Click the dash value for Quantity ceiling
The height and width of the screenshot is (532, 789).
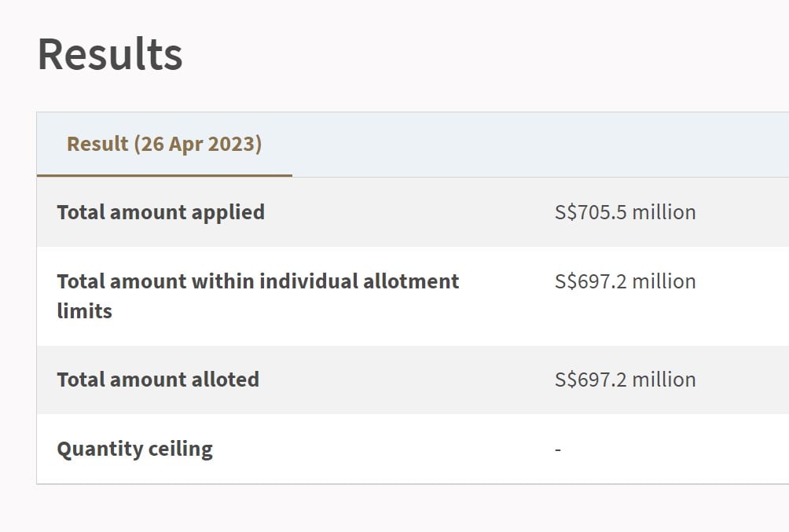(558, 449)
